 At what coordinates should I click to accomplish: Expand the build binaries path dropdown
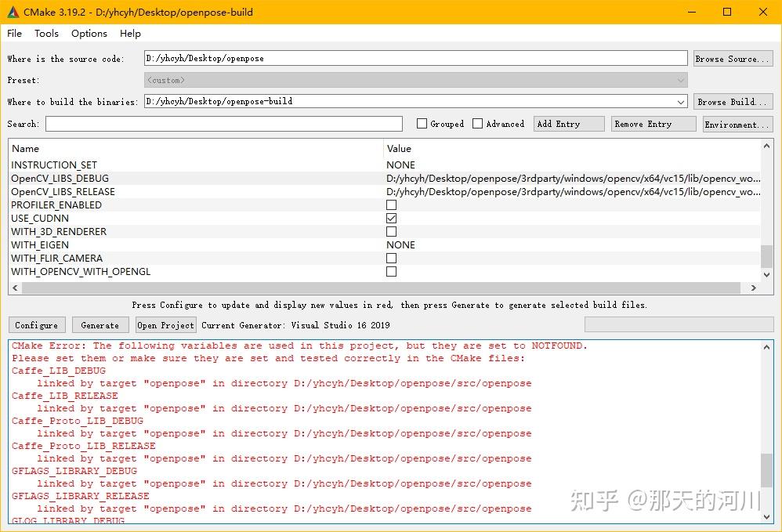point(681,102)
